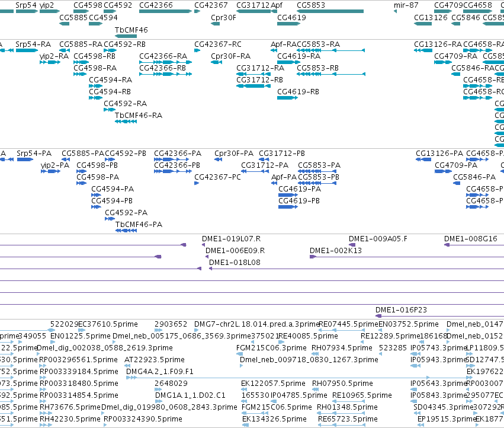The width and height of the screenshot is (504, 428).
Task: Select protein Apf-PA
Action: [274, 183]
